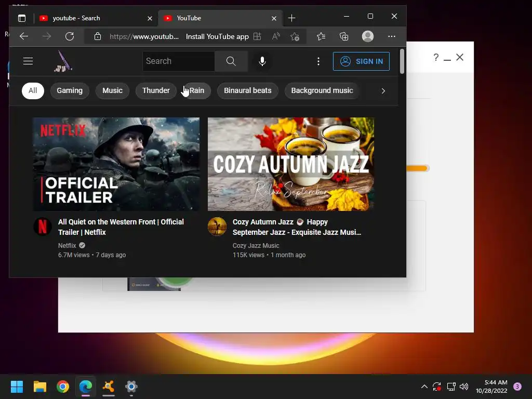Select the All filter chip
Viewport: 532px width, 399px height.
pos(33,90)
